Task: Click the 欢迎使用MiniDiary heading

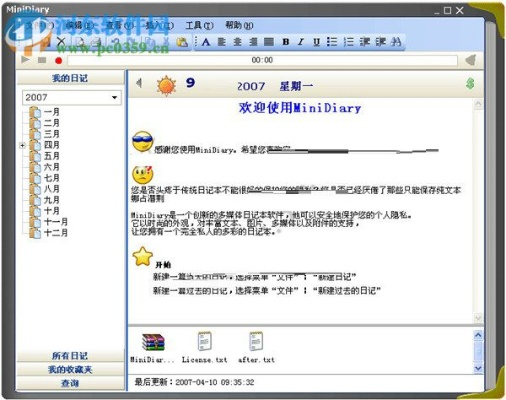Action: click(300, 108)
